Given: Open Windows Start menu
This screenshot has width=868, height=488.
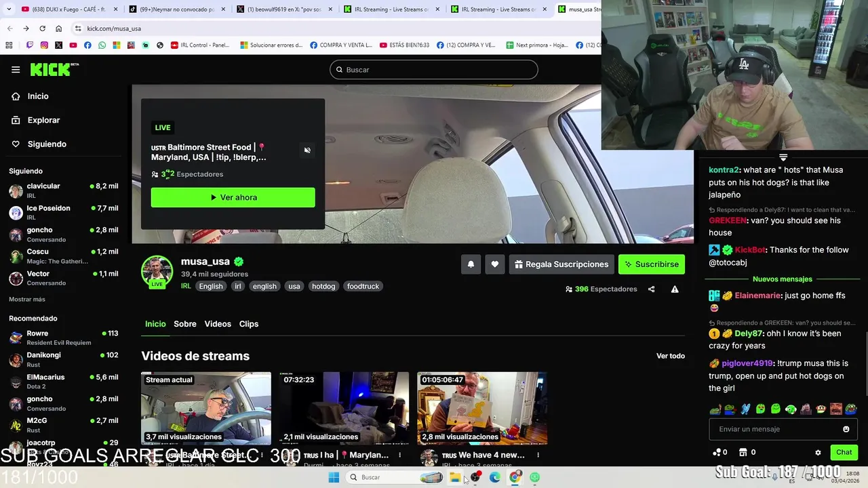Looking at the screenshot, I should (x=334, y=477).
